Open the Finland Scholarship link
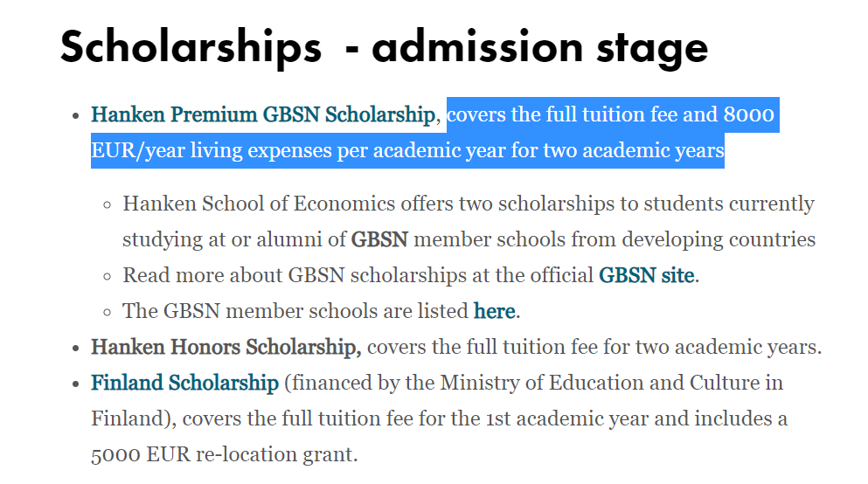868x484 pixels. click(x=185, y=383)
